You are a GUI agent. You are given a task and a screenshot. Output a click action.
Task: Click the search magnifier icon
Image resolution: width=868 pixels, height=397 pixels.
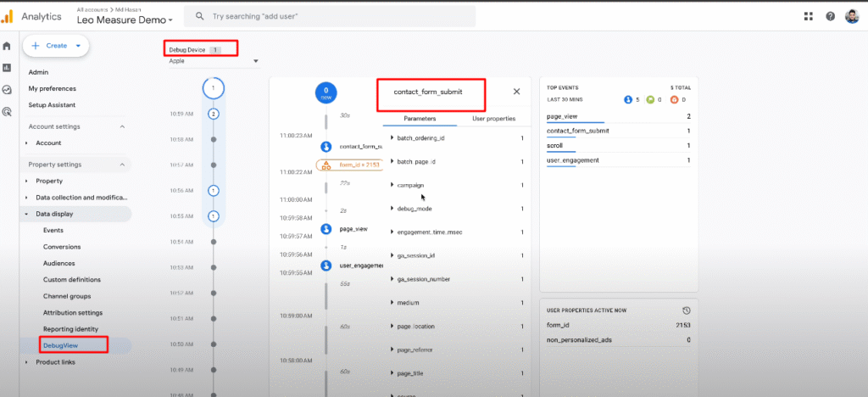(x=200, y=17)
